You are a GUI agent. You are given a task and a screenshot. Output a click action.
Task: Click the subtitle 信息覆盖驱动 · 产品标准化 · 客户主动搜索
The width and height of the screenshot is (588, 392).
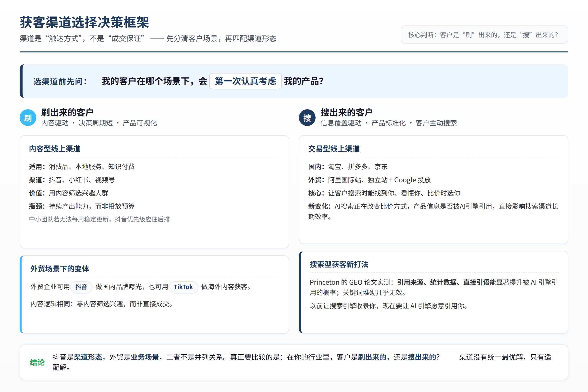coord(389,123)
